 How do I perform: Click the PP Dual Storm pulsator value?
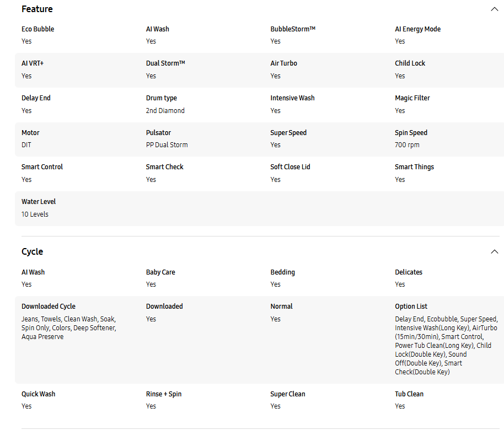tap(167, 145)
